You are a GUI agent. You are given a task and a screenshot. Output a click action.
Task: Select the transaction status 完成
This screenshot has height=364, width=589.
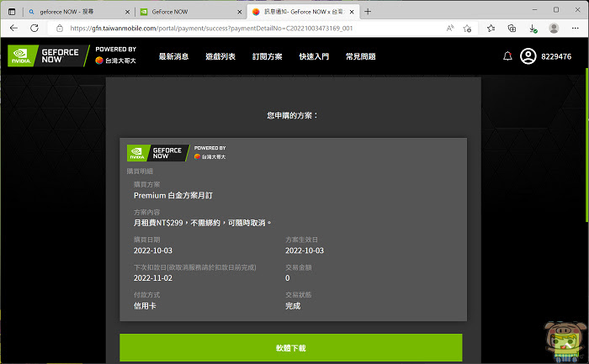293,306
